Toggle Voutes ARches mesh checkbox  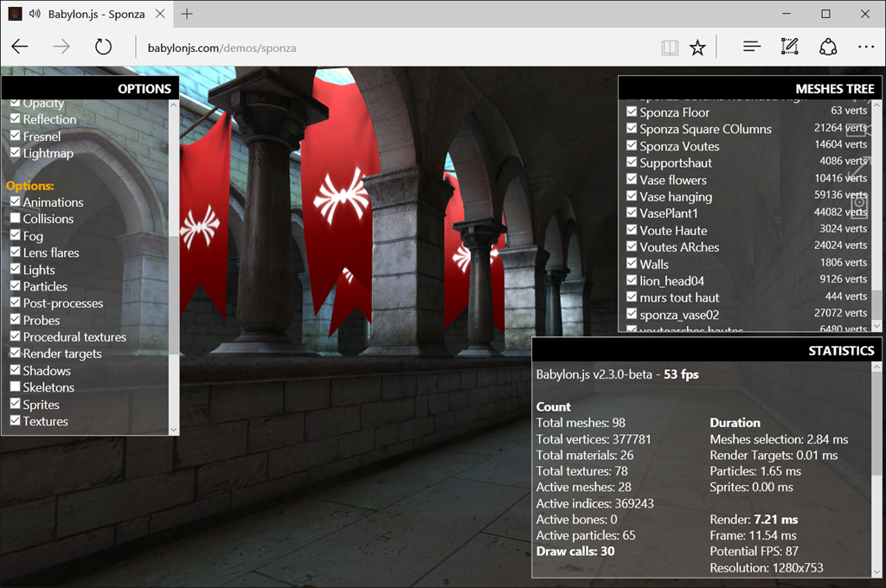(632, 246)
